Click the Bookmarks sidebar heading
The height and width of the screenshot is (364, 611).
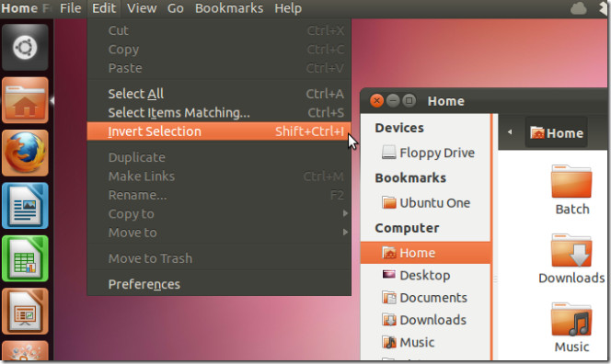(410, 178)
